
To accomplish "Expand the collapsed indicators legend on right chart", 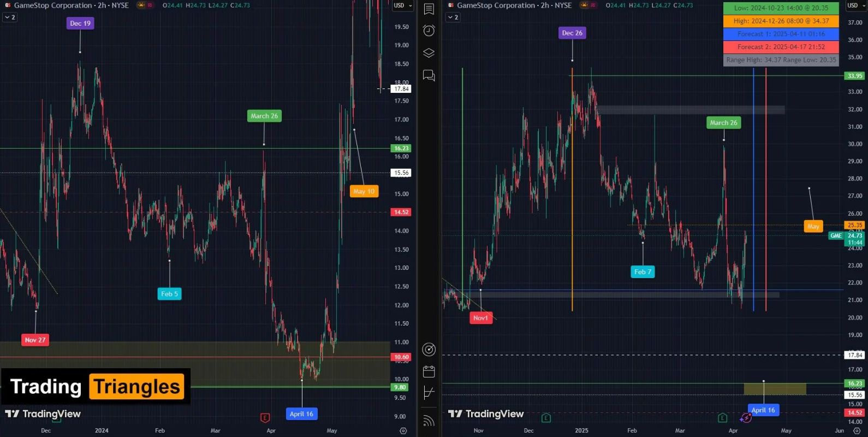I will (x=453, y=17).
